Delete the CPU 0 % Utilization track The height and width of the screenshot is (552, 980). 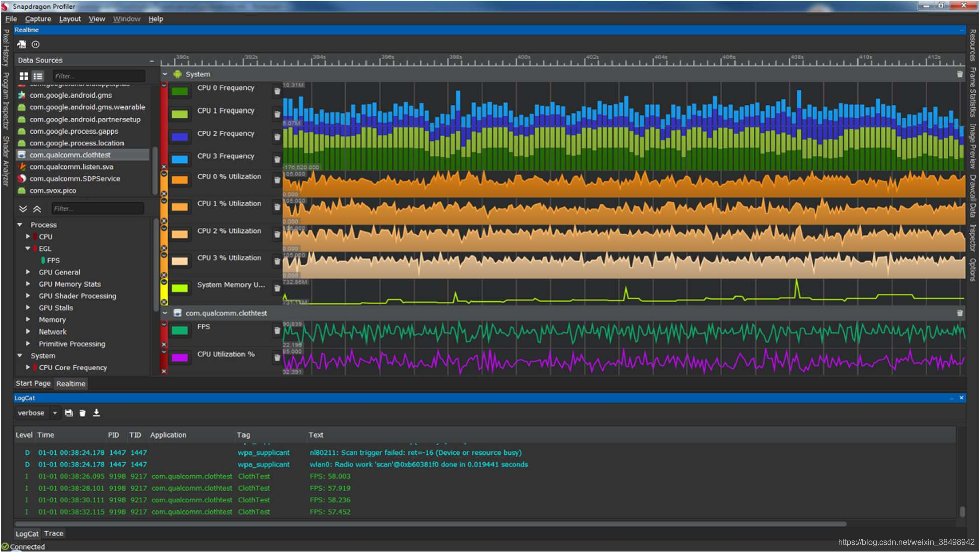[x=277, y=180]
